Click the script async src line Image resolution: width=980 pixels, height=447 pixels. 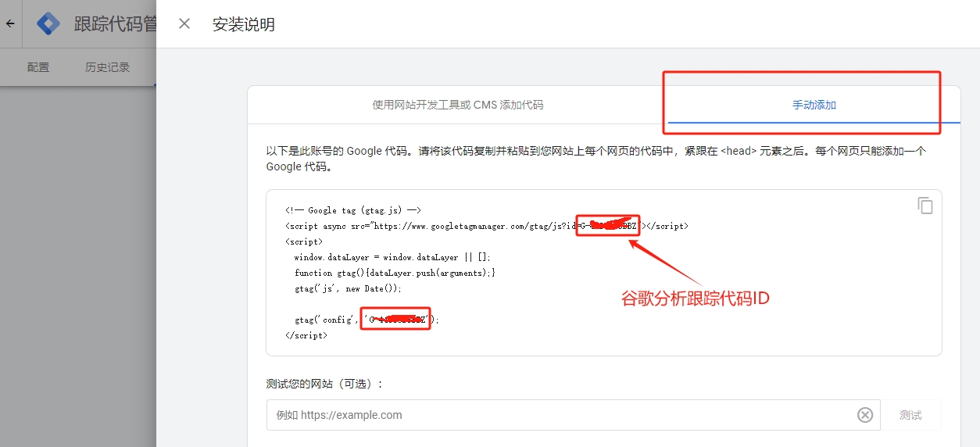pyautogui.click(x=487, y=226)
